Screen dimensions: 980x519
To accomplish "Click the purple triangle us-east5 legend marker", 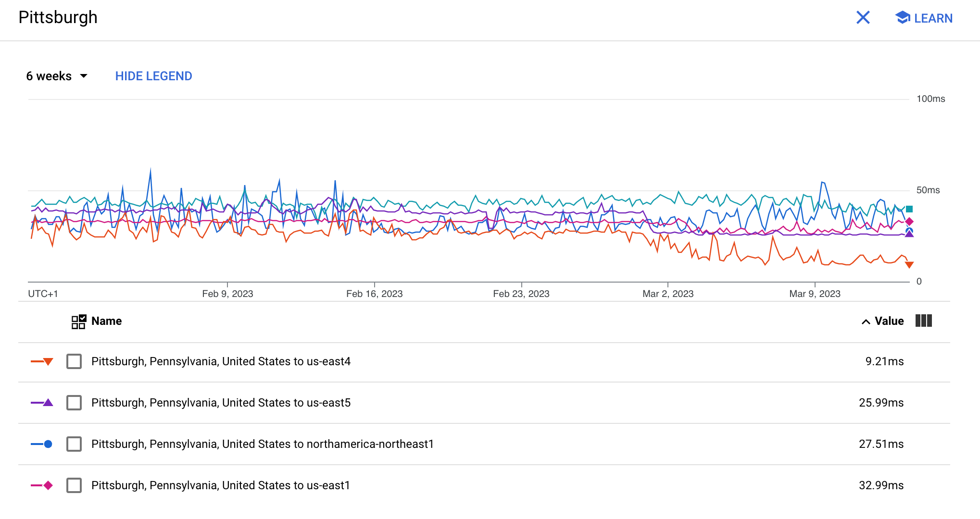I will pyautogui.click(x=48, y=403).
